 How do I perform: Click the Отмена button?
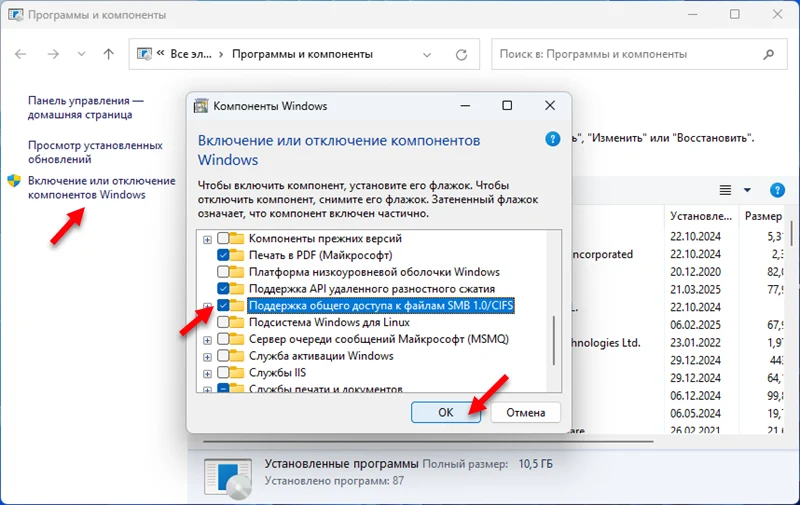click(x=526, y=412)
